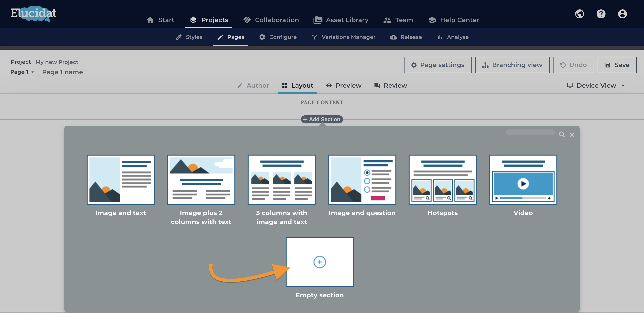This screenshot has height=313, width=644.
Task: Click the search magnifier in section picker
Action: point(562,135)
